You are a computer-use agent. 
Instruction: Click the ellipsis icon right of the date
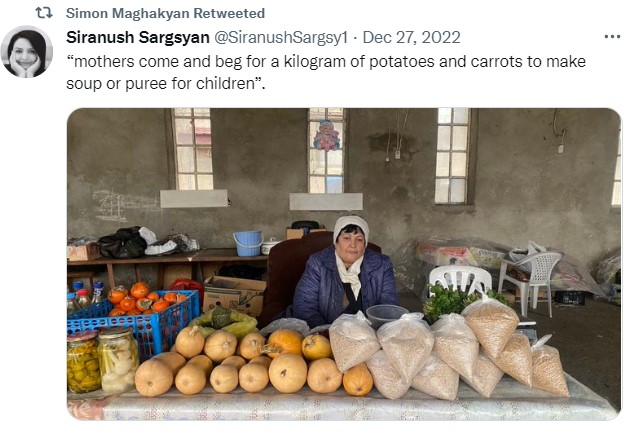tap(612, 37)
